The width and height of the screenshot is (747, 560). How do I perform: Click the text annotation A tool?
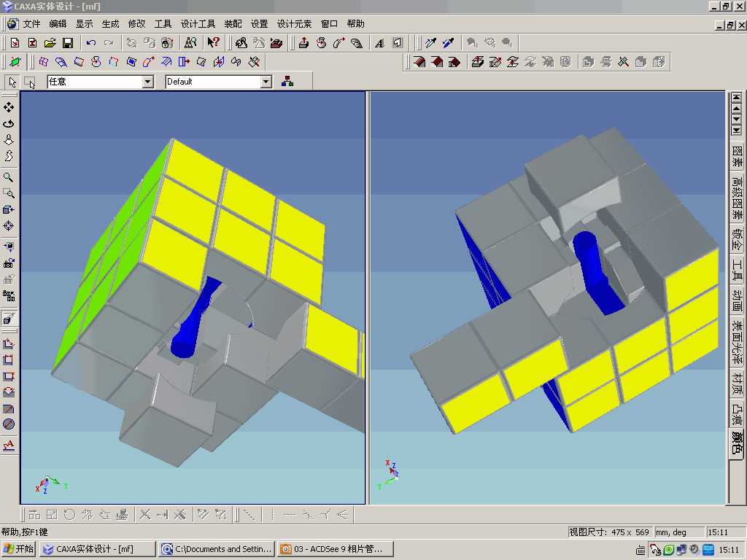pos(9,446)
